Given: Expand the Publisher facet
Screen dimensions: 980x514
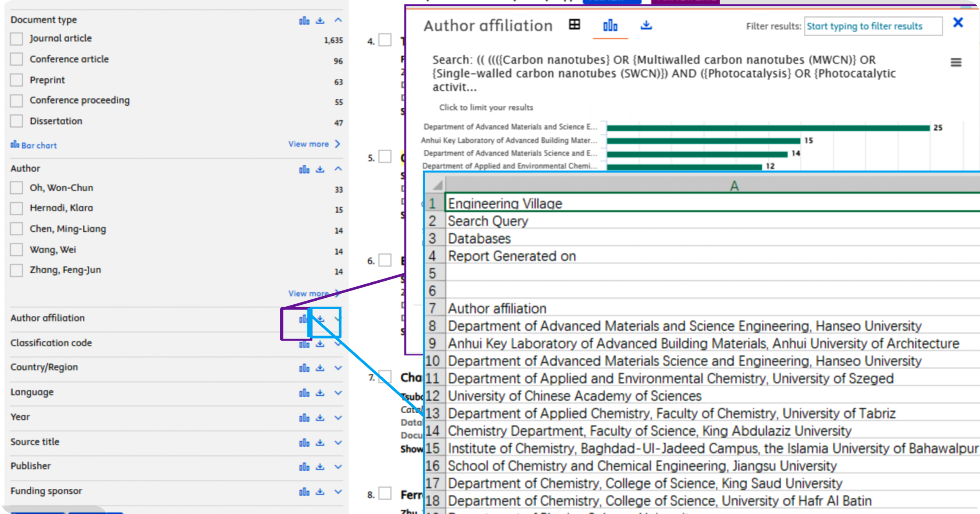Looking at the screenshot, I should [338, 467].
